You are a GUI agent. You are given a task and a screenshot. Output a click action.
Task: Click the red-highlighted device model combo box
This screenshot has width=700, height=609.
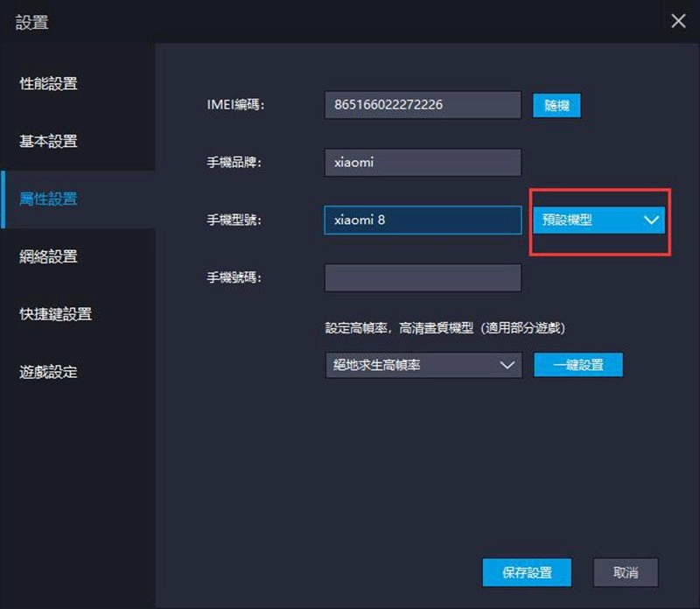[x=599, y=220]
